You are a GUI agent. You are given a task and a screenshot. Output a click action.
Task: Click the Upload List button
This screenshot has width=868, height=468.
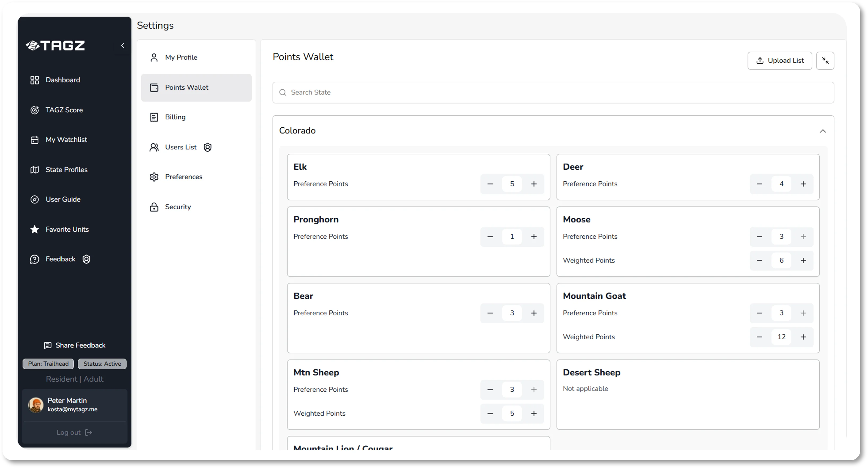(780, 61)
